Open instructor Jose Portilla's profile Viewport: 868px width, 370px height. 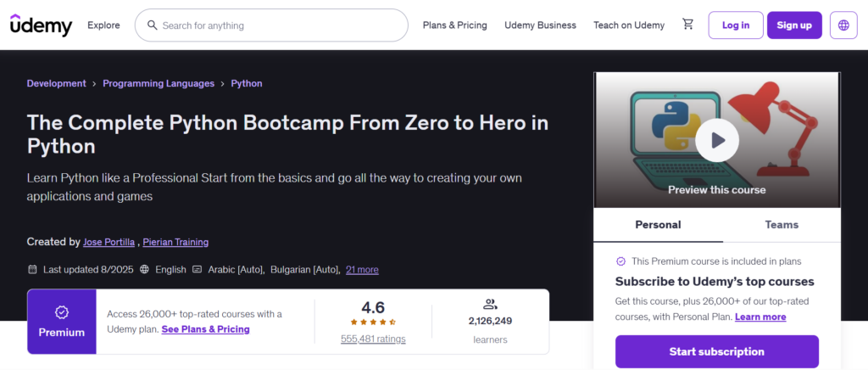[108, 242]
